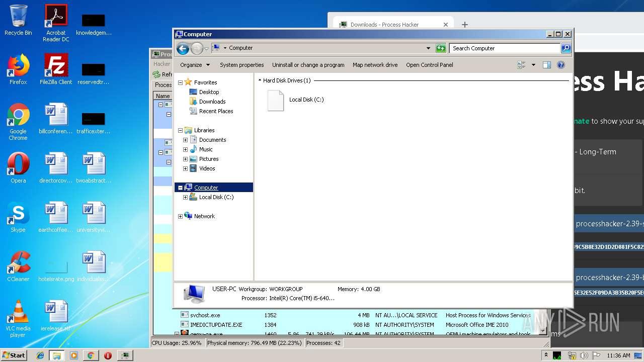Expand Local Disk (C:) tree node

pos(185,197)
